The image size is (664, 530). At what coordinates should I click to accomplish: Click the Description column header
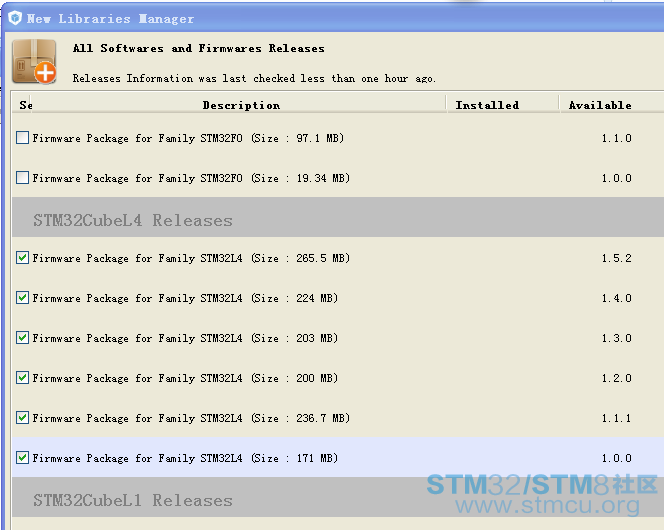point(241,105)
